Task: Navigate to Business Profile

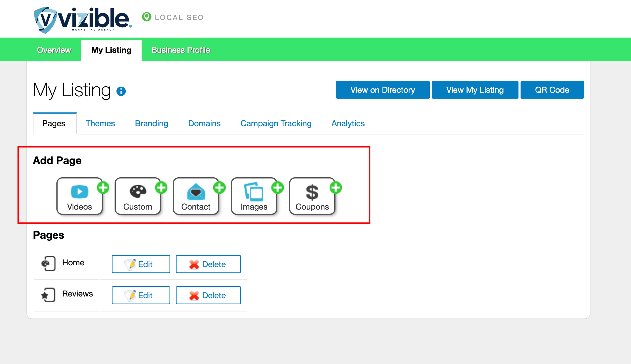Action: 181,50
